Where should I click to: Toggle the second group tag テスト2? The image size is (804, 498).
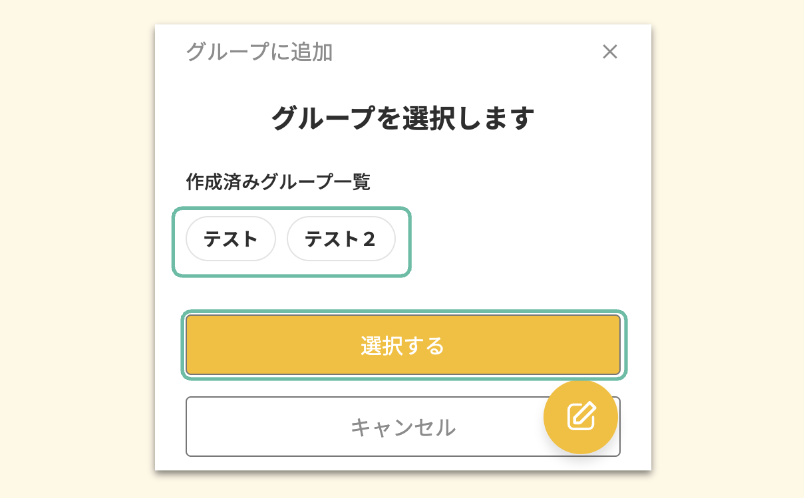coord(341,239)
